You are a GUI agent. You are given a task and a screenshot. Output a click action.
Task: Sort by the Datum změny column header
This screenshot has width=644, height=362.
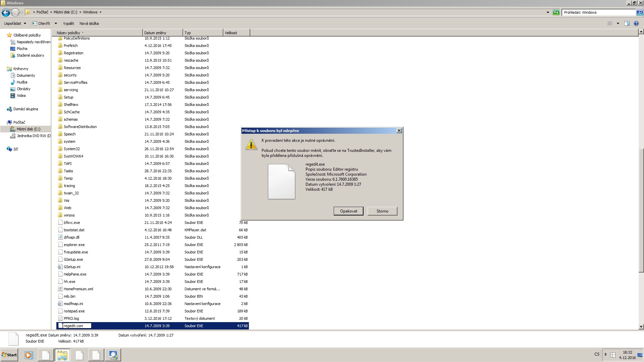tap(155, 33)
